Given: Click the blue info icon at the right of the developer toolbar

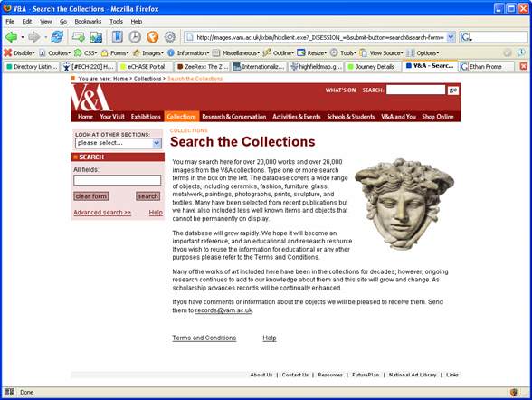Looking at the screenshot, I should point(521,52).
